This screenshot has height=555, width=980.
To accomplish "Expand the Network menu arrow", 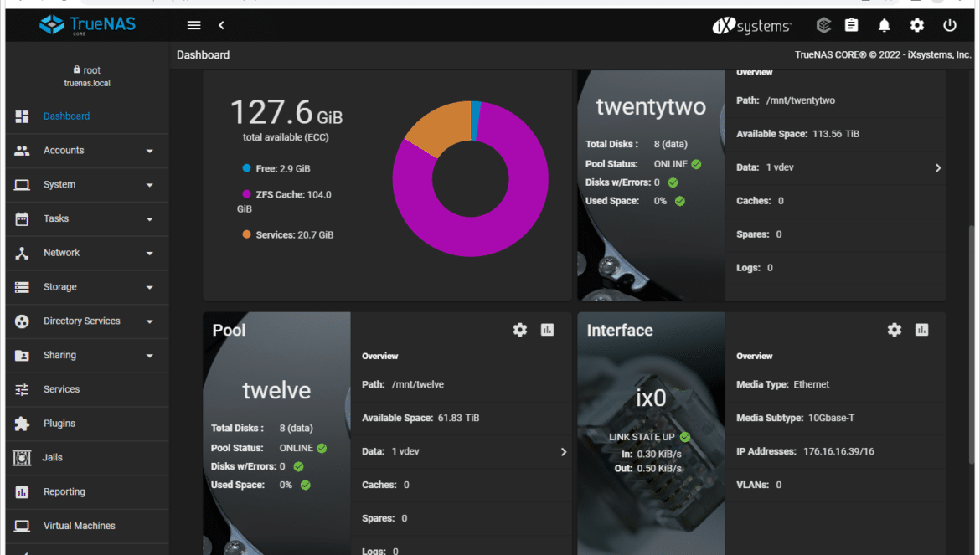I will click(149, 254).
